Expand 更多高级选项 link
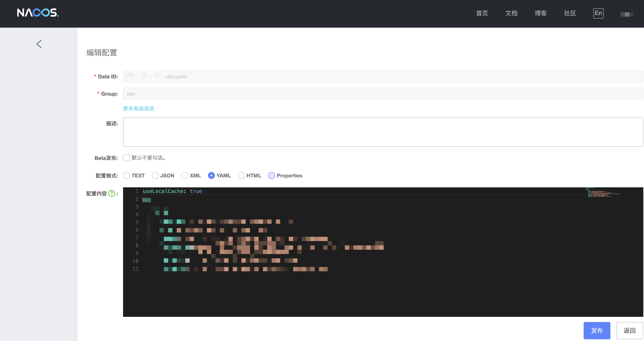This screenshot has height=341, width=644. (x=139, y=108)
